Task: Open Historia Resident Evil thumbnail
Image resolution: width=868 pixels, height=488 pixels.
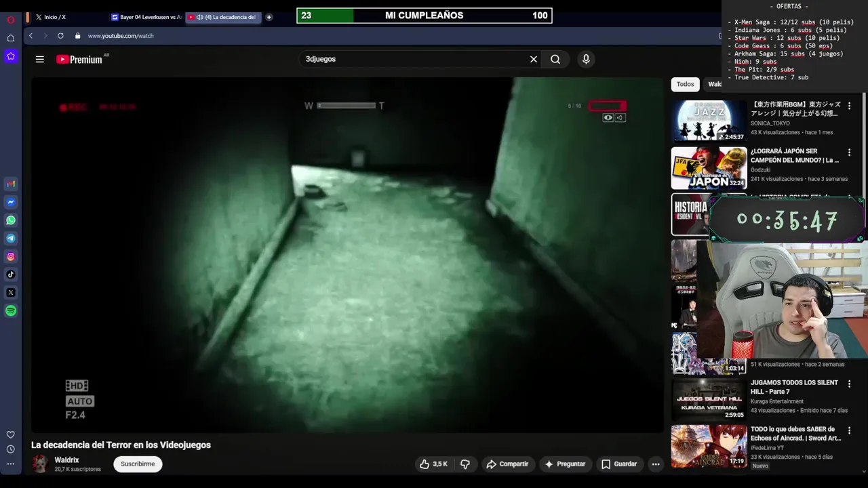Action: pyautogui.click(x=690, y=215)
